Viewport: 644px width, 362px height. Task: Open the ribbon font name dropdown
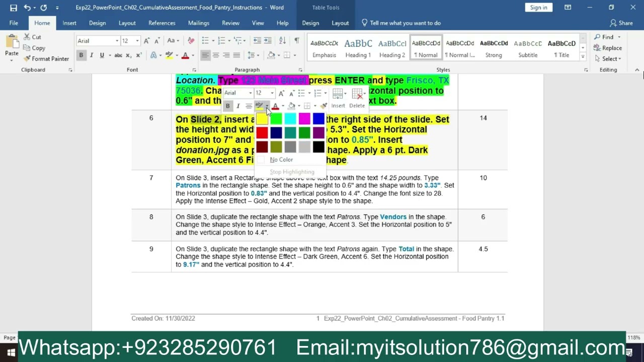[117, 41]
